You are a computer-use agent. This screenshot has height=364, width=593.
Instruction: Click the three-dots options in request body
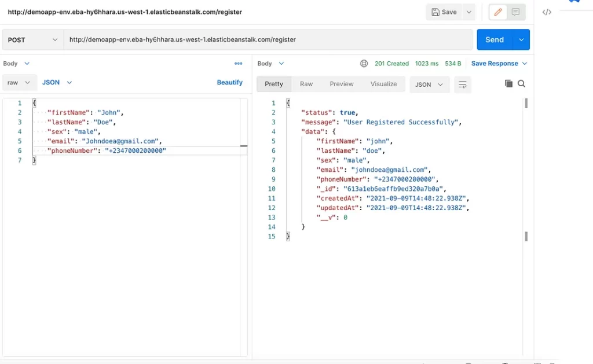238,64
